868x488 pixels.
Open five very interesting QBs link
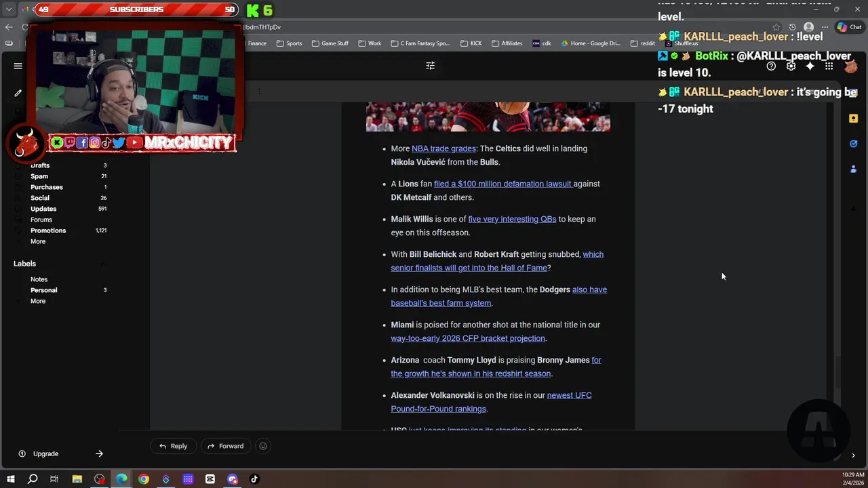point(512,219)
